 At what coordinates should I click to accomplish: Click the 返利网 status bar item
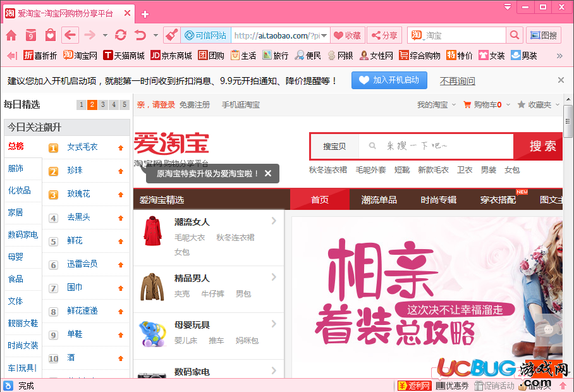[414, 386]
